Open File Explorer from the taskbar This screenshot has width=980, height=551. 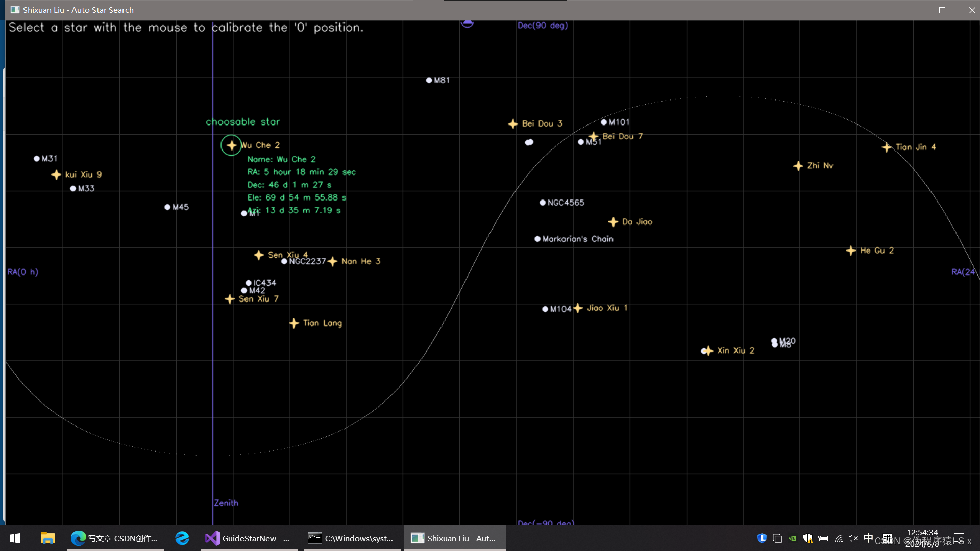pos(47,538)
